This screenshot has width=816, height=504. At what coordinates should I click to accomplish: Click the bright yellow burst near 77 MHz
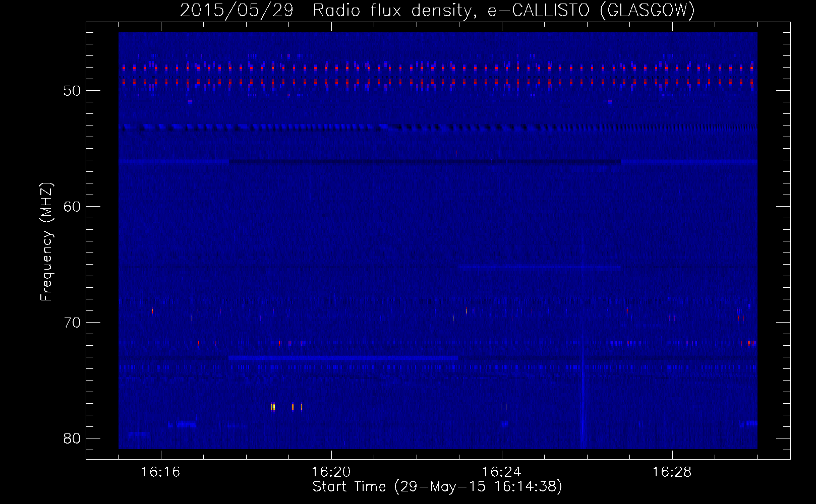pos(273,407)
